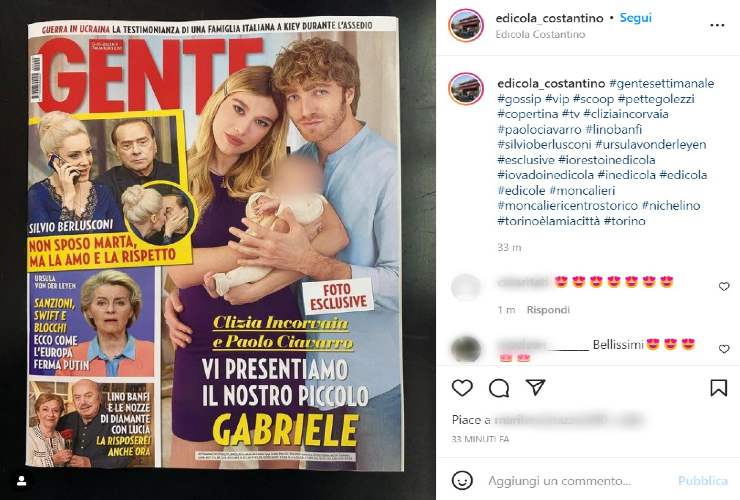Open the #silvioberlusconi hashtag

(544, 144)
